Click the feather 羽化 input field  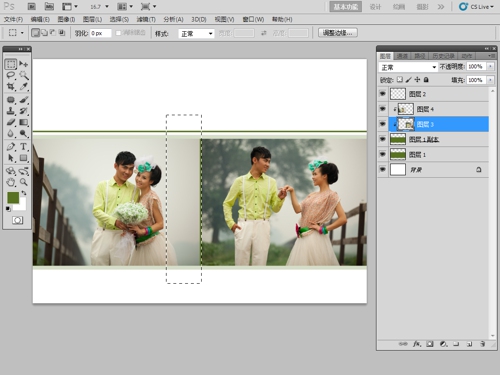pos(100,33)
